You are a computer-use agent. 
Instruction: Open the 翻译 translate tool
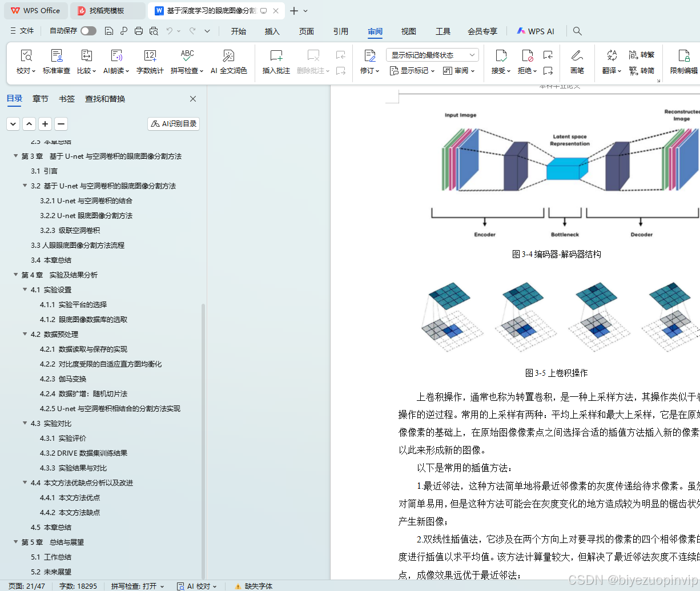tap(612, 62)
